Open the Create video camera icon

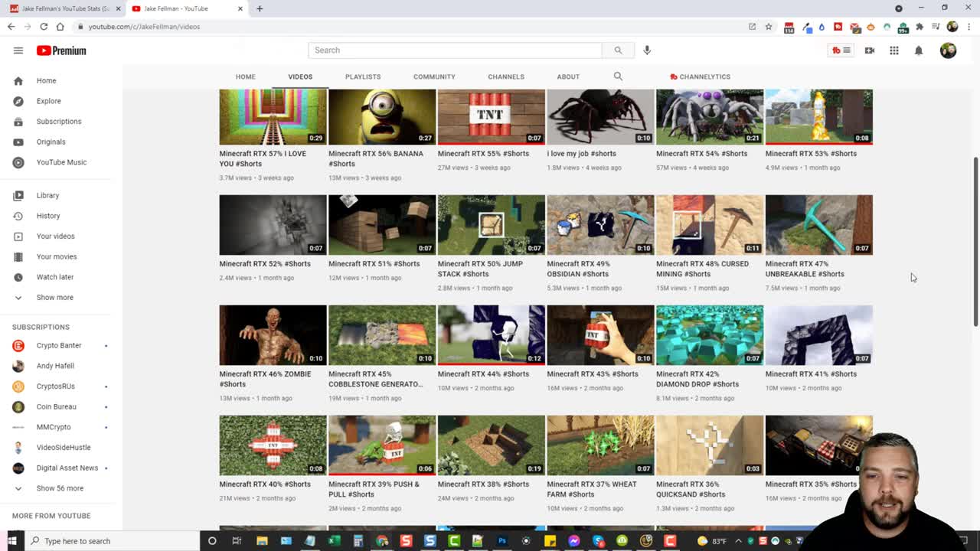click(870, 51)
